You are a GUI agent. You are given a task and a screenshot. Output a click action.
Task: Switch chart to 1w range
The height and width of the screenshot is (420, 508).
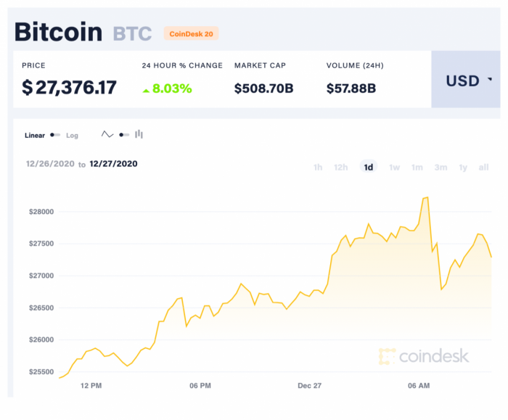pyautogui.click(x=394, y=168)
